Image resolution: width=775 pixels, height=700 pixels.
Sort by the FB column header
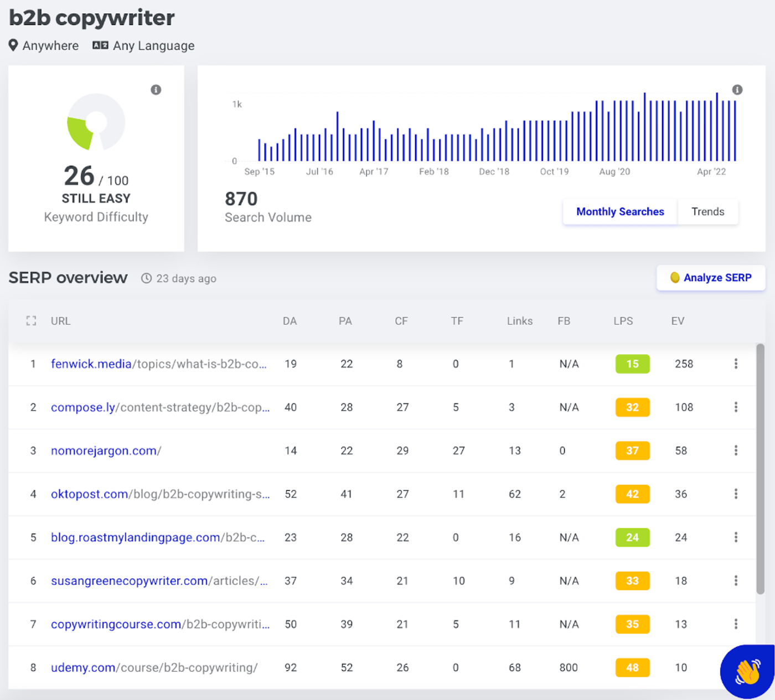[x=564, y=321]
